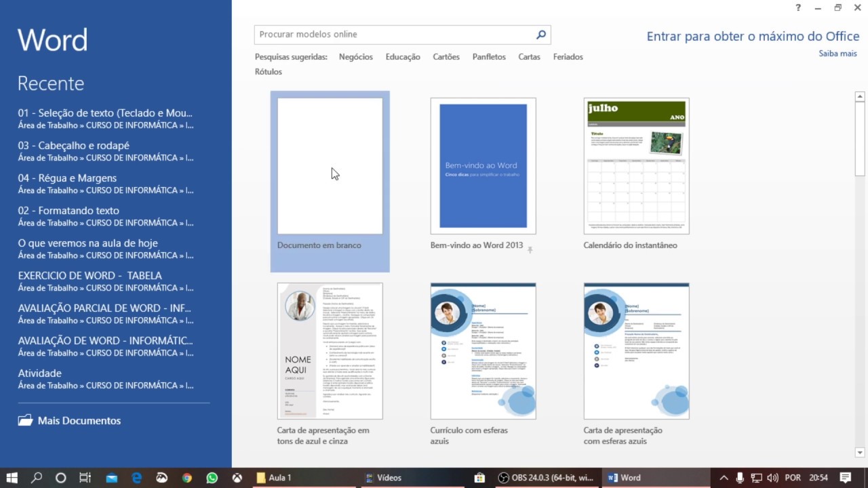Viewport: 868px width, 488px height.
Task: Select the Feriados suggested search
Action: coord(568,57)
